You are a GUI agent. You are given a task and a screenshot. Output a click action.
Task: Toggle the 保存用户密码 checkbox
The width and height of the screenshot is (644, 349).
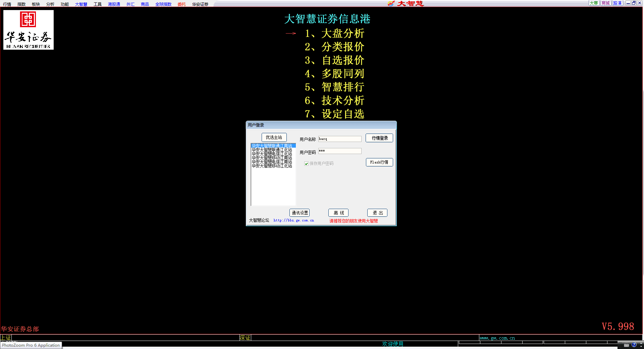(x=306, y=164)
